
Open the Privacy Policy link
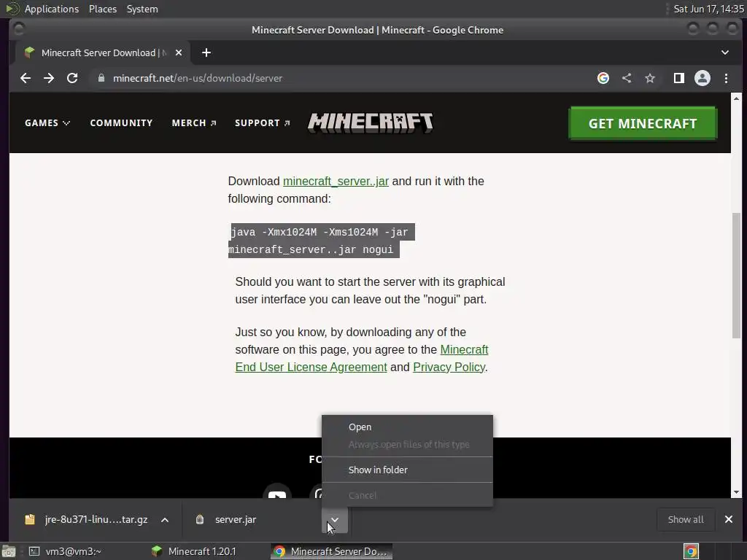pos(449,367)
